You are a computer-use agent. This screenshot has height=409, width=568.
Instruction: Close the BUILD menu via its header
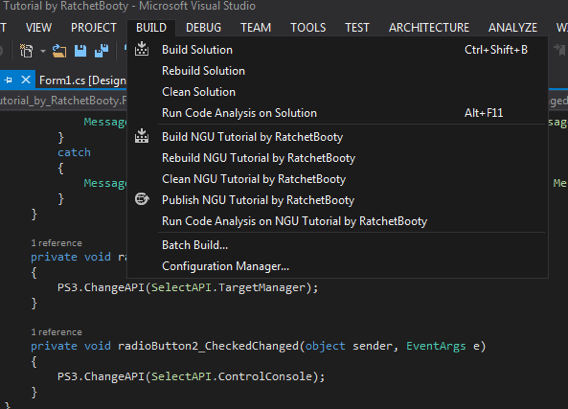point(151,28)
